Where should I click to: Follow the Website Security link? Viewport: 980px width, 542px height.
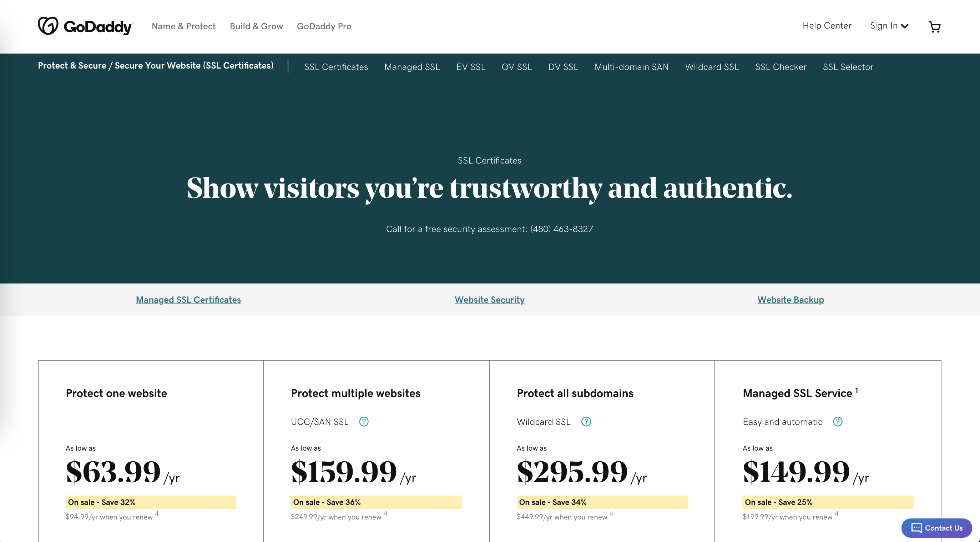490,300
